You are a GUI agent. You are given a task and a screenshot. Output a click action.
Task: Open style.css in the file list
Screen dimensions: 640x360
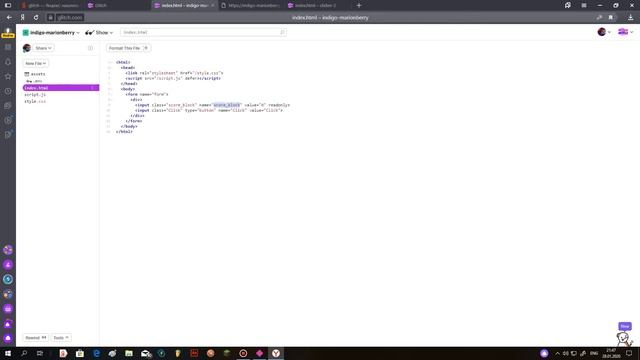(x=35, y=101)
